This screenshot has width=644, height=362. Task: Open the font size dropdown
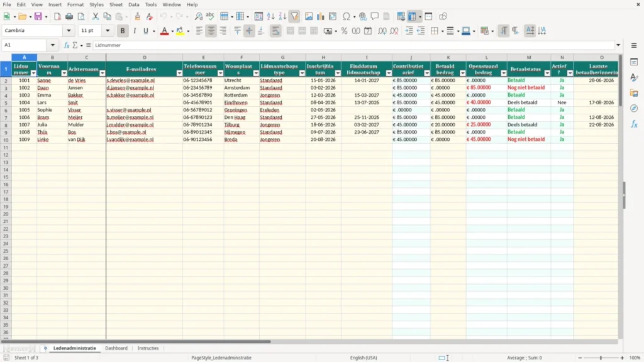pos(108,30)
